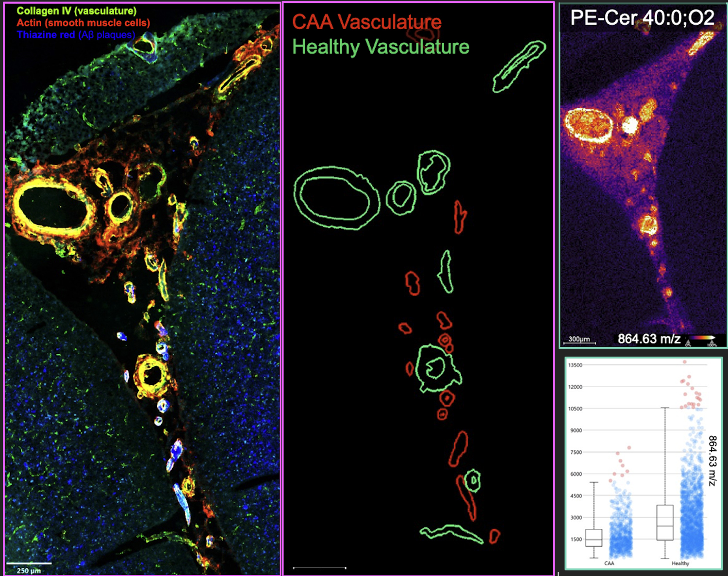Click the 300µm scale bar
The width and height of the screenshot is (728, 576).
point(579,343)
